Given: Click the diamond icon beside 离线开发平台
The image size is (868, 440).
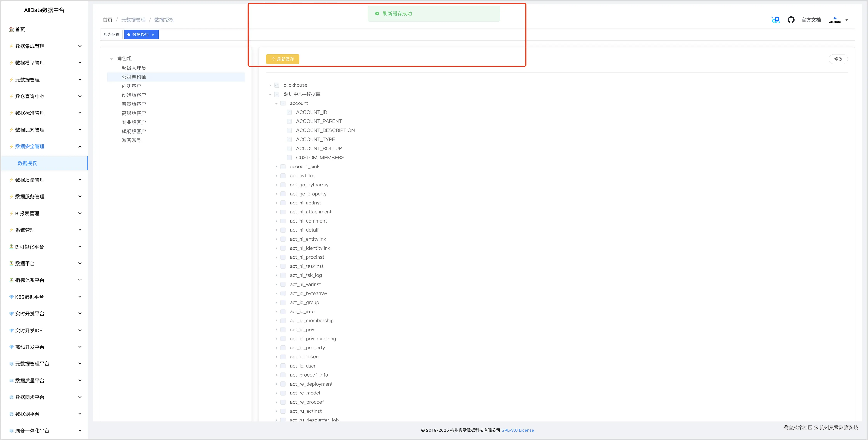Looking at the screenshot, I should (x=11, y=347).
